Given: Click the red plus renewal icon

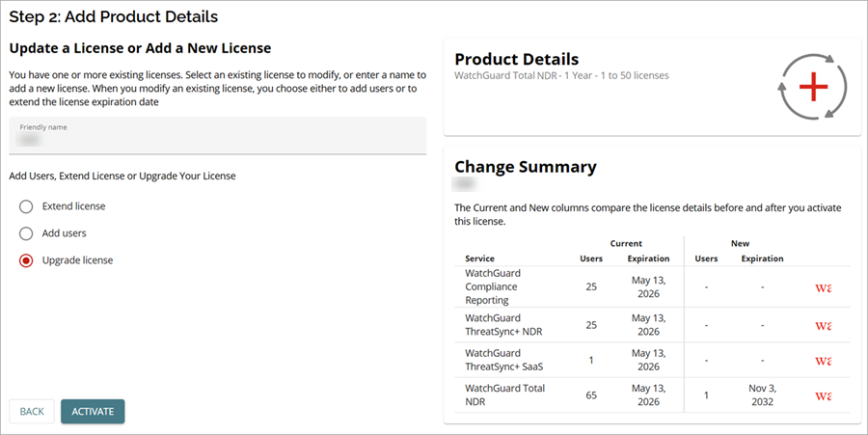Looking at the screenshot, I should point(813,87).
